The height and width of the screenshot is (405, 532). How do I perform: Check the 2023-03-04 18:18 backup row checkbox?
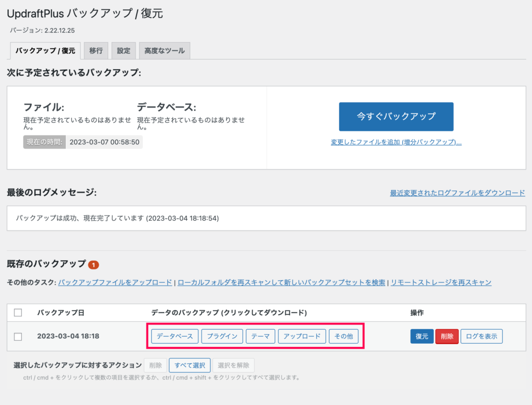18,336
